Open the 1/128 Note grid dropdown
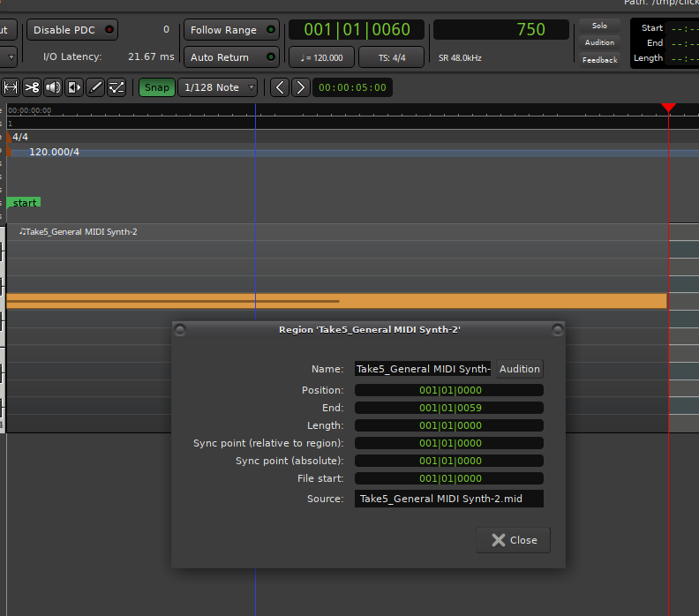The height and width of the screenshot is (616, 699). (218, 87)
